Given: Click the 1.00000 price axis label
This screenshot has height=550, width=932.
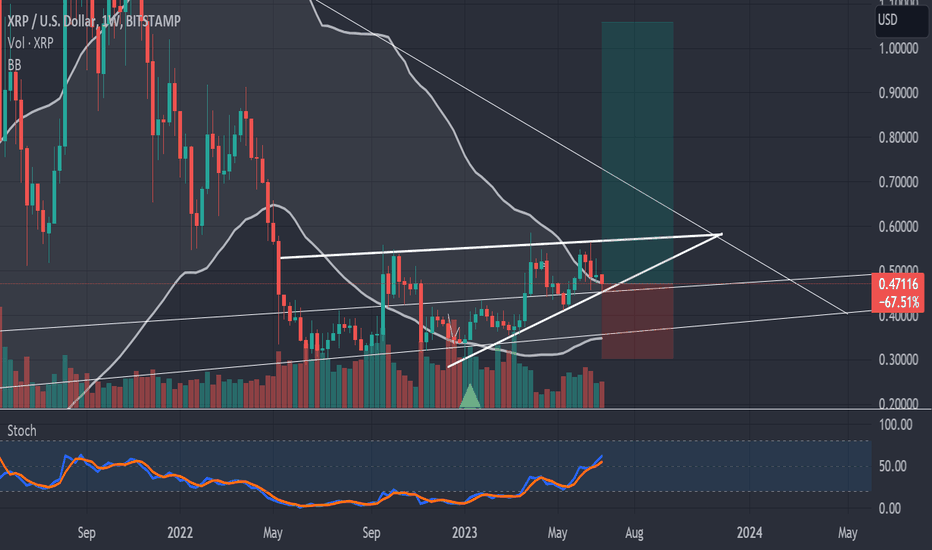Looking at the screenshot, I should [898, 48].
